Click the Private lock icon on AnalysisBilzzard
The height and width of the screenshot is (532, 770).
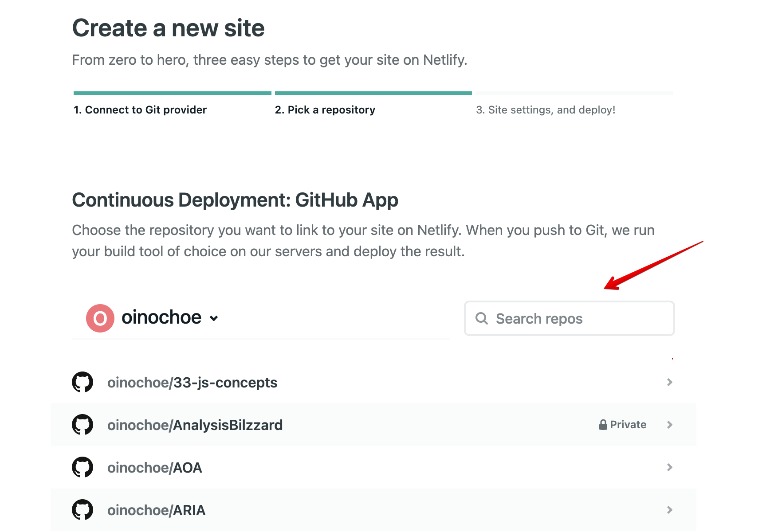point(603,425)
